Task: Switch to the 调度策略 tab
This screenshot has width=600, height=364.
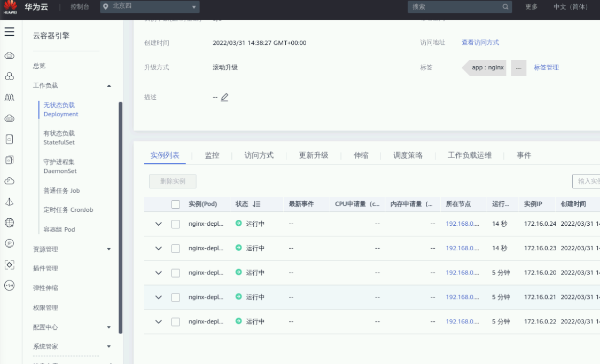Action: click(x=408, y=155)
